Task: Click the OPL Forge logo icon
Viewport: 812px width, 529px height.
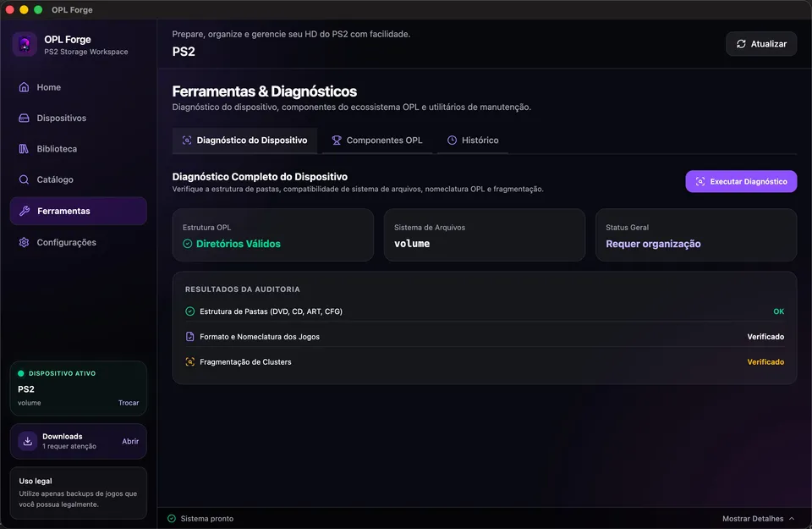Action: pos(25,45)
